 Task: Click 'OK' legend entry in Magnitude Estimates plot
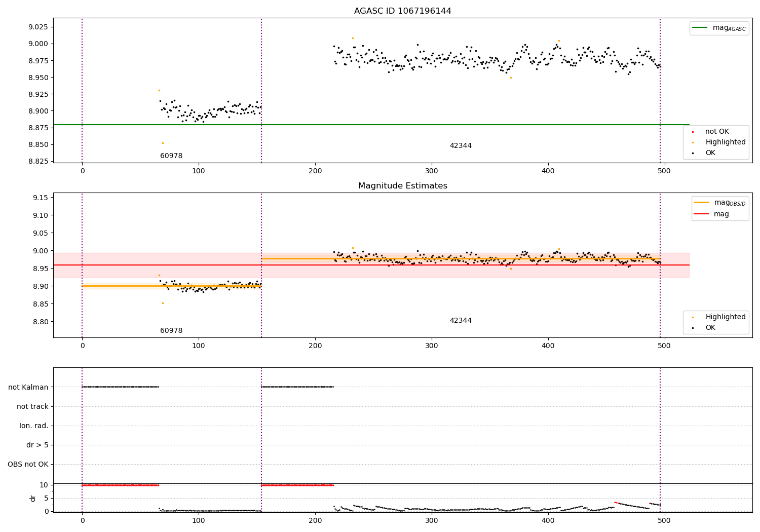point(710,328)
